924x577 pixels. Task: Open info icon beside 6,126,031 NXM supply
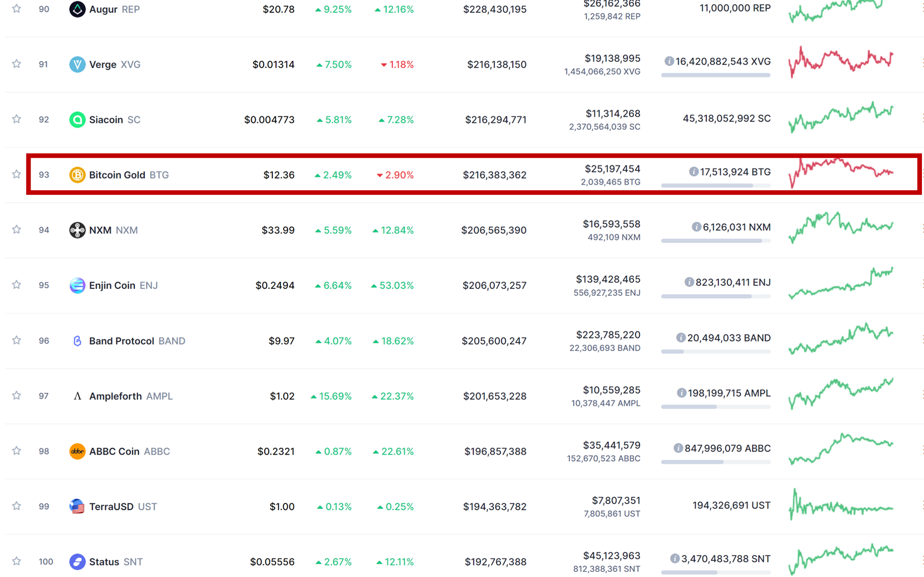point(696,227)
